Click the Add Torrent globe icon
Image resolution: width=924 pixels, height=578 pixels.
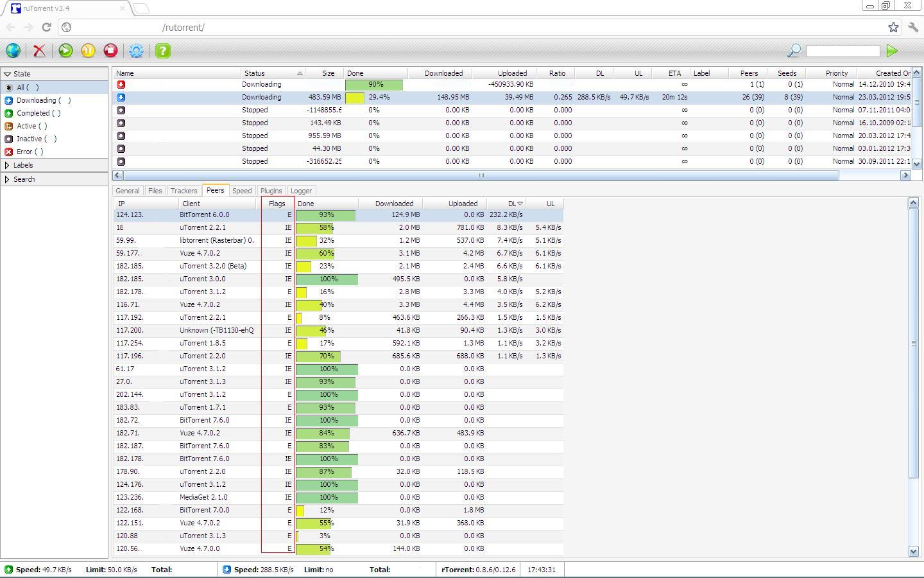click(13, 51)
